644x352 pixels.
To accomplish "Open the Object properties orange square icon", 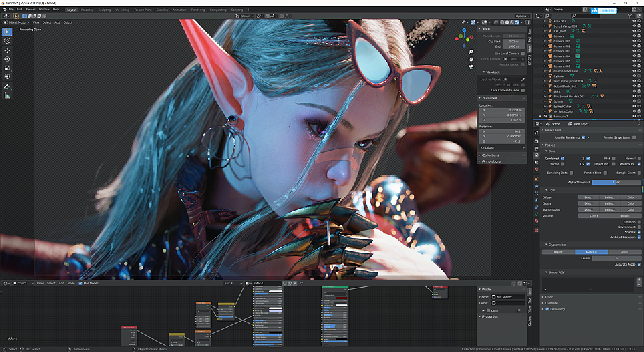I will tap(536, 180).
